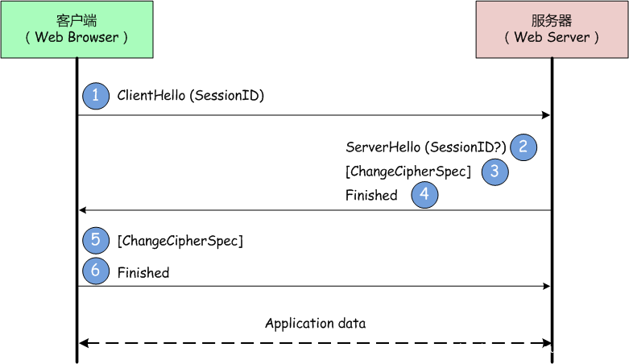Click the pink 服务器 Web Server box
This screenshot has width=629, height=364.
552,29
